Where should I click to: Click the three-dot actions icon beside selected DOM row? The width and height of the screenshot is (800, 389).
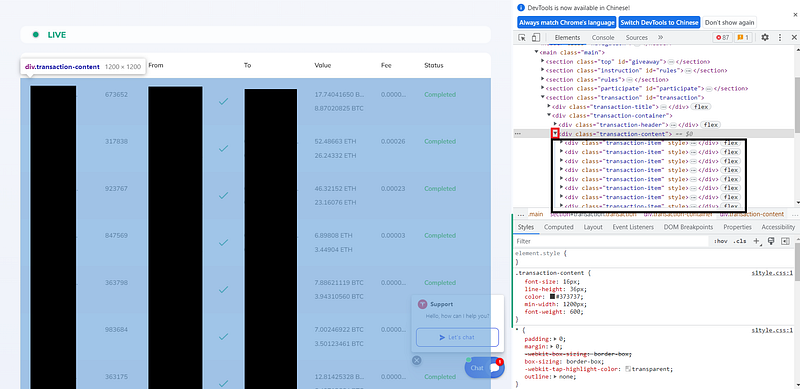tap(518, 134)
